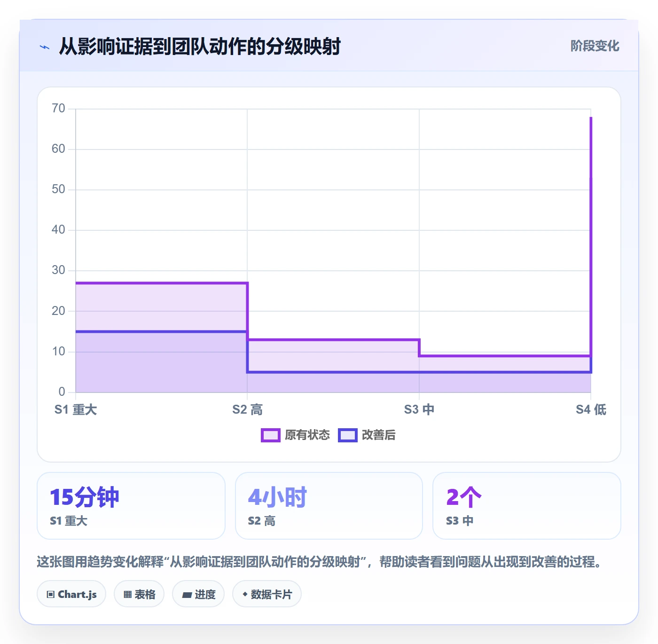Image resolution: width=658 pixels, height=644 pixels.
Task: Click the S2 高 x-axis label
Action: point(248,410)
